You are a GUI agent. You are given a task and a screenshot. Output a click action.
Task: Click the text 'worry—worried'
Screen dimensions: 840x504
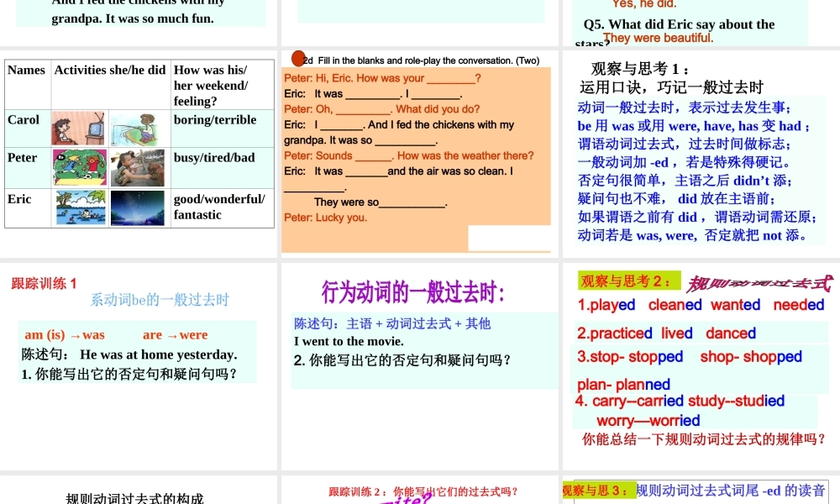(648, 421)
